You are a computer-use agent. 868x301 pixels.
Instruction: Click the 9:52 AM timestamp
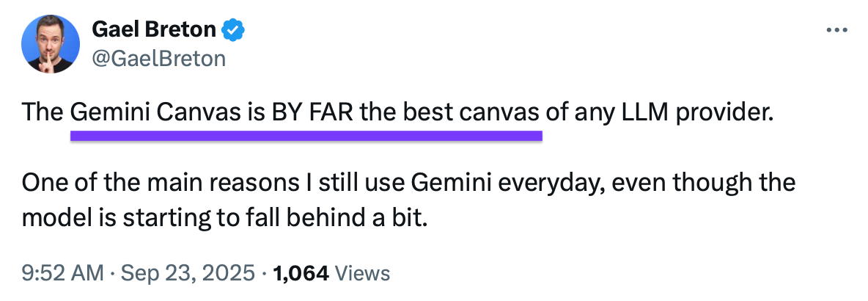click(62, 274)
